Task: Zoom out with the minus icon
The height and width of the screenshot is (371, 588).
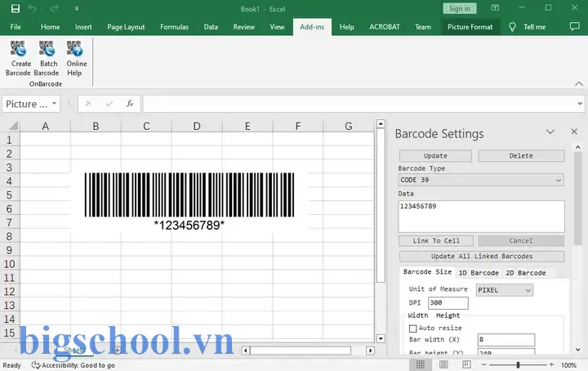Action: coord(483,364)
